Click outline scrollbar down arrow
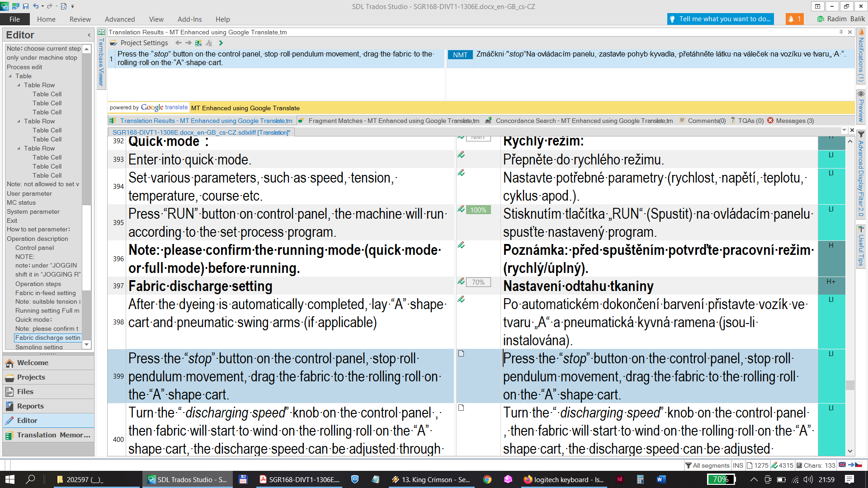 (87, 345)
